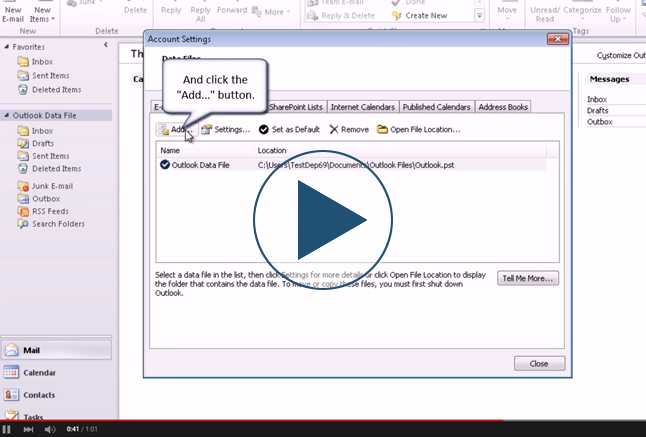This screenshot has width=646, height=437.
Task: Click Reply All button in ribbon
Action: 201,12
